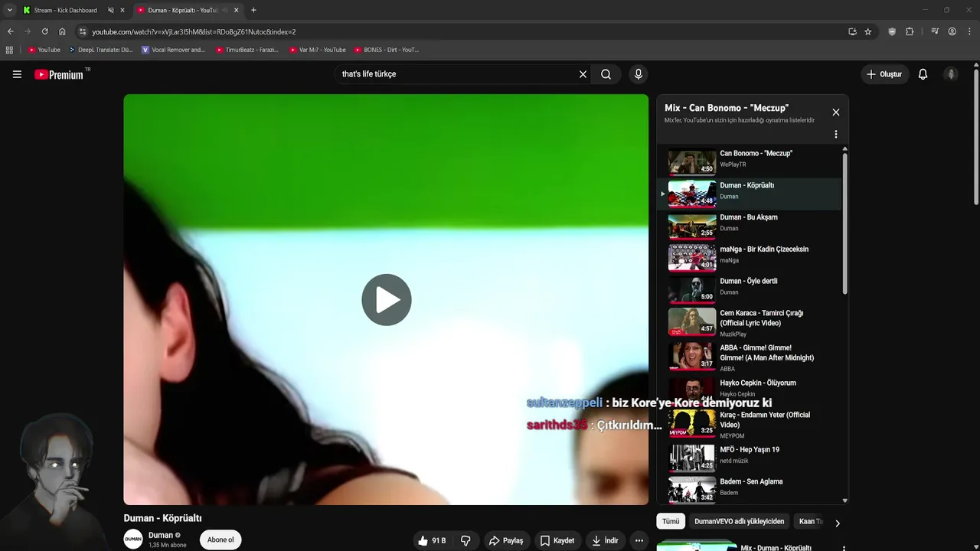
Task: Open the Chrome profile icon
Action: (x=952, y=31)
